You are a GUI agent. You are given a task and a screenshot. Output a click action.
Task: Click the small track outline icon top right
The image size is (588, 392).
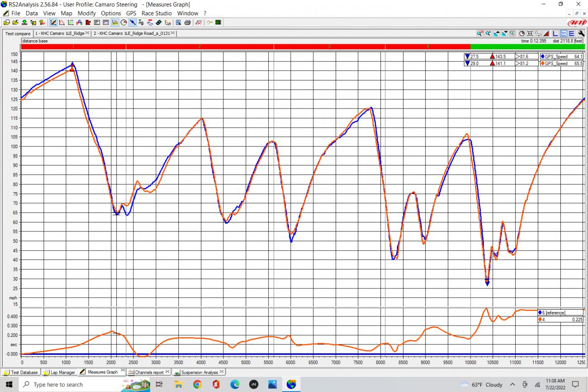click(538, 33)
